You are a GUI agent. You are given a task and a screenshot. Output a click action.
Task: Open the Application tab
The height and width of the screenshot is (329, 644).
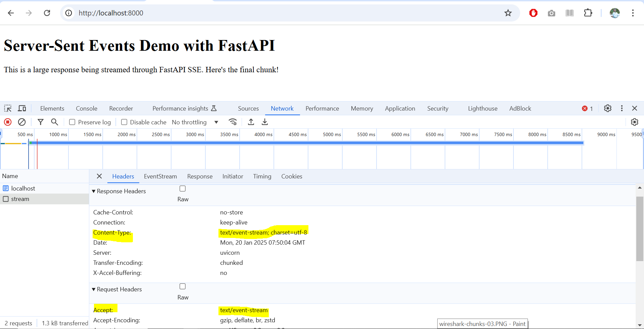(400, 109)
